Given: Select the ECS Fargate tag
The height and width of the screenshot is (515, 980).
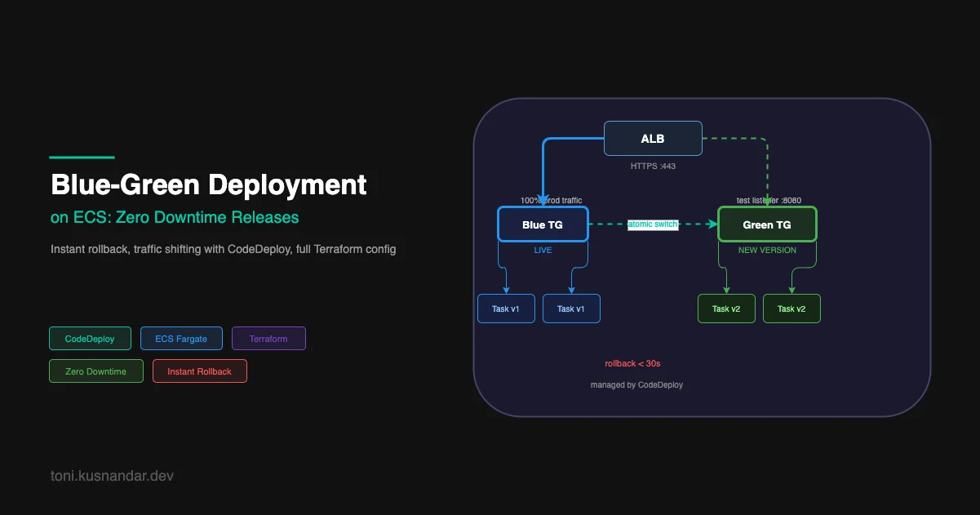Looking at the screenshot, I should pyautogui.click(x=181, y=339).
